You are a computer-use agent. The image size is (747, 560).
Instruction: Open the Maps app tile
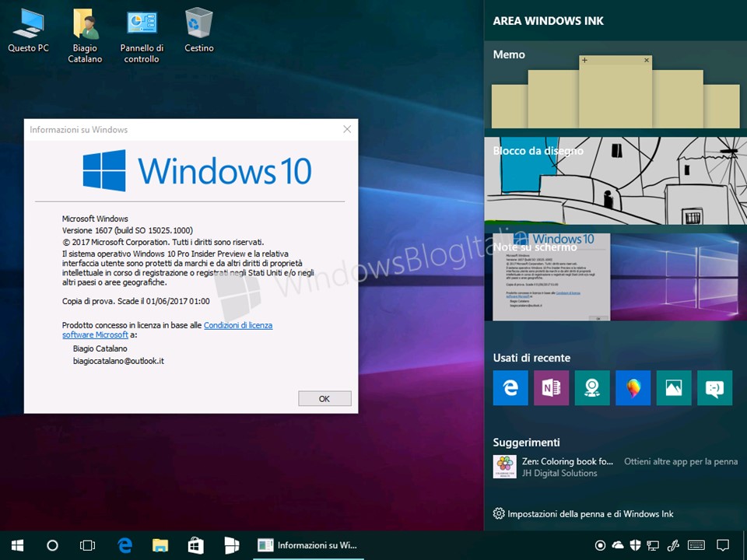pos(592,387)
